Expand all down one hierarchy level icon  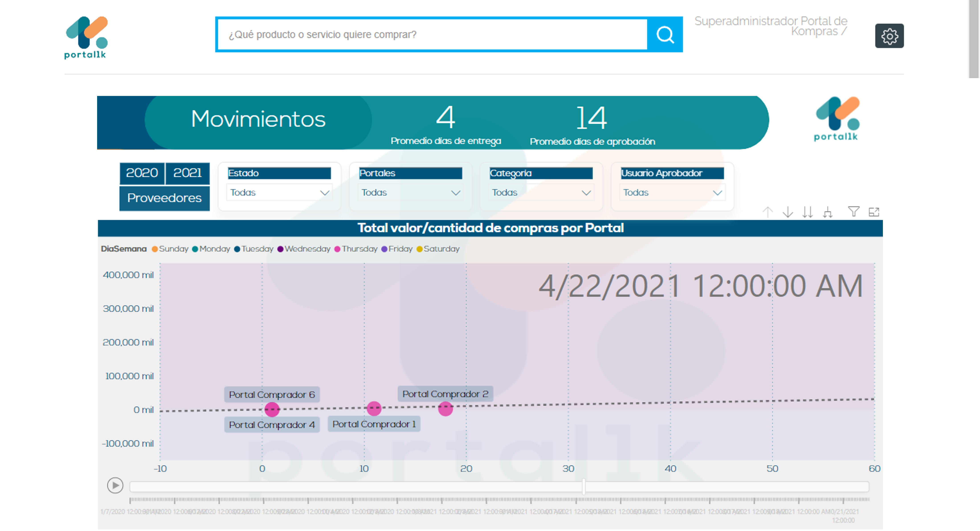[x=827, y=212]
